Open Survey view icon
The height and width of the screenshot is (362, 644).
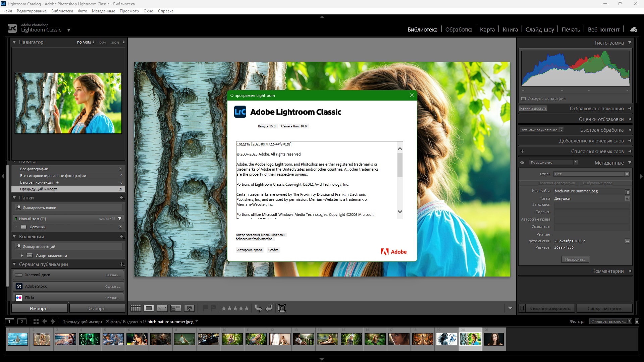pyautogui.click(x=176, y=308)
